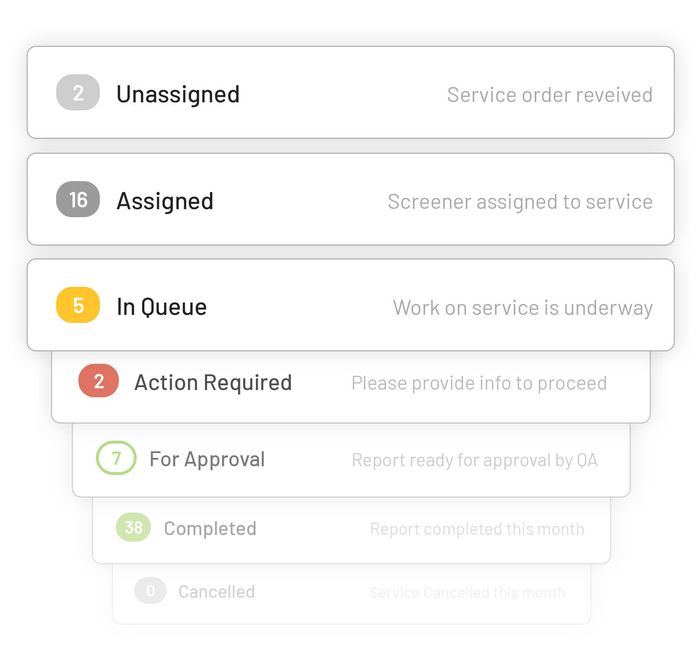Click the green outlined For Approval badge 7
Image resolution: width=700 pixels, height=659 pixels.
click(x=116, y=458)
